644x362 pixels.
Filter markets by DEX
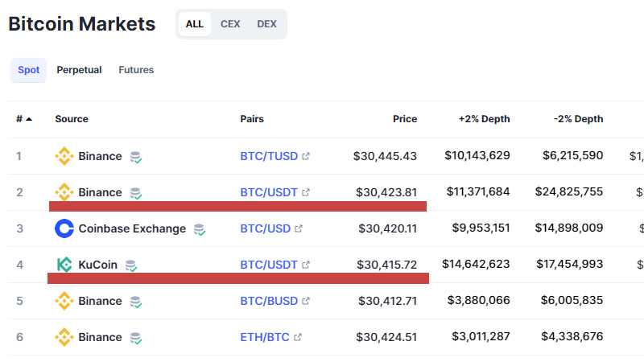[266, 24]
